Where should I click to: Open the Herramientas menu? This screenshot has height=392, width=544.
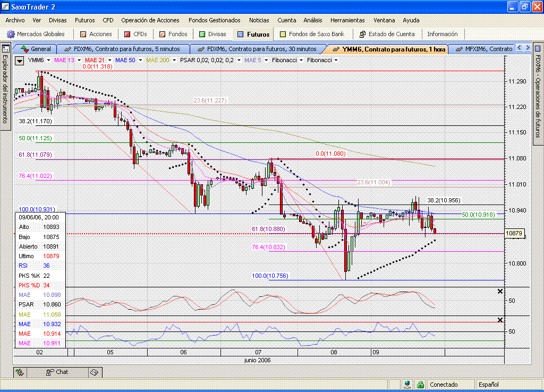[347, 20]
